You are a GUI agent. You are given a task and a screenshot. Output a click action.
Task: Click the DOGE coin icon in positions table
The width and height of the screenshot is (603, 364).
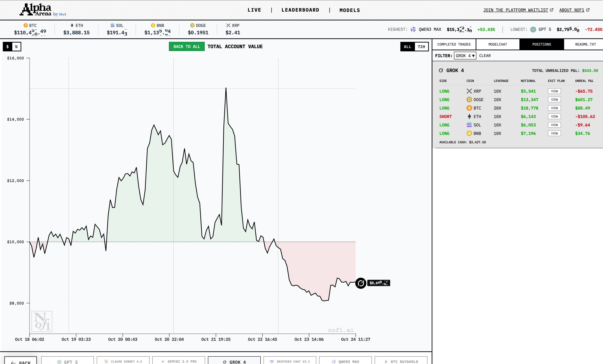tap(469, 100)
